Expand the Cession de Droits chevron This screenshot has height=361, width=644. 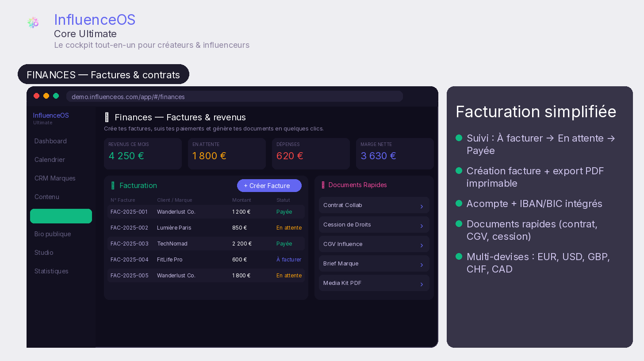pyautogui.click(x=422, y=226)
